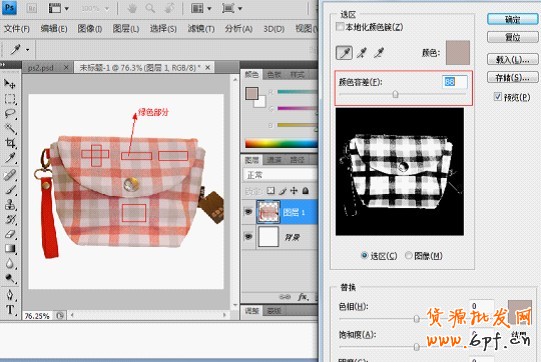The width and height of the screenshot is (541, 362).
Task: Hide the Layer 1 visibility eye
Action: [x=248, y=212]
